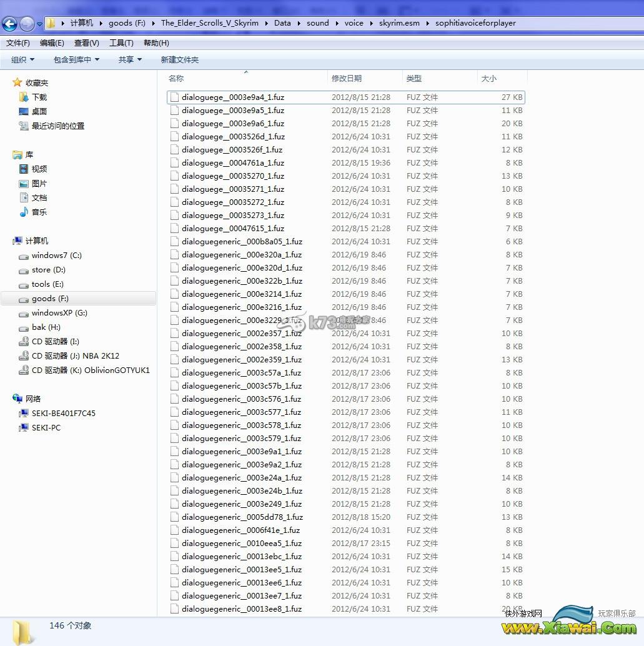Open the Music library icon (音乐)
This screenshot has height=646, width=644.
point(24,212)
